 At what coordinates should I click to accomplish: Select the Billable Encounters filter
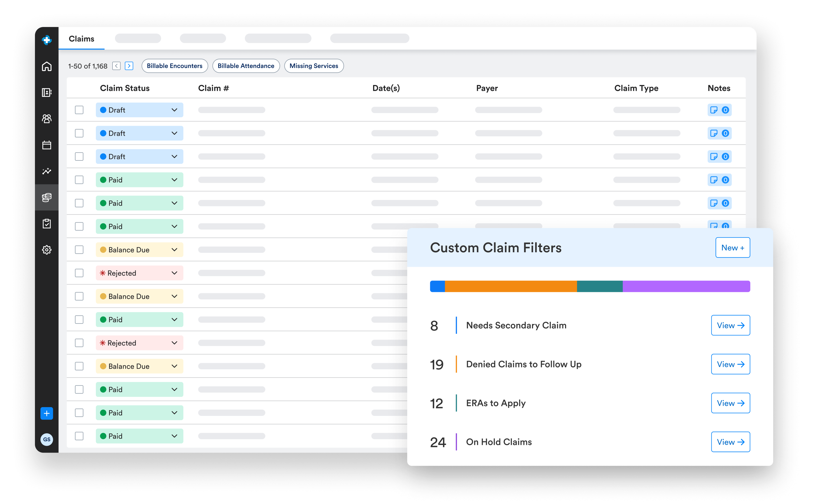click(x=174, y=66)
